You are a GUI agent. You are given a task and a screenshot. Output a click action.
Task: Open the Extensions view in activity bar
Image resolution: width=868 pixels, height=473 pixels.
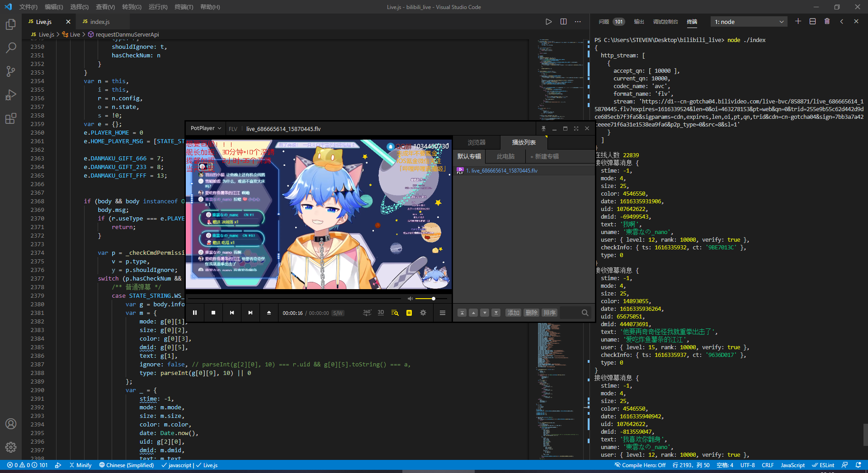[11, 119]
